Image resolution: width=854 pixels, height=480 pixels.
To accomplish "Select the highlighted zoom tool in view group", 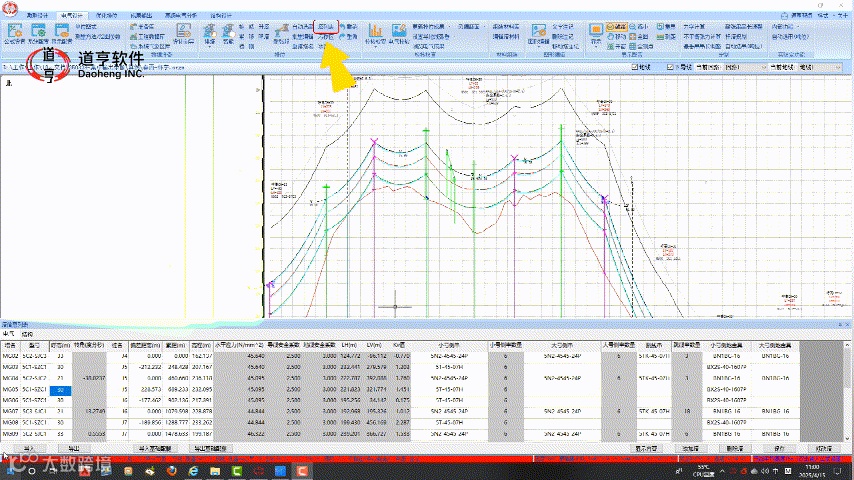I will [618, 25].
